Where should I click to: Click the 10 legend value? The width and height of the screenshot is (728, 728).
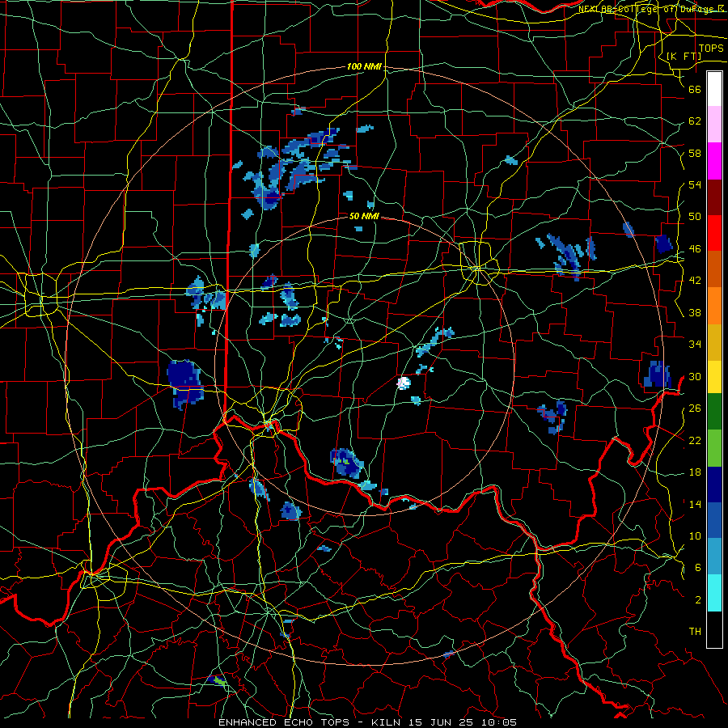point(695,535)
